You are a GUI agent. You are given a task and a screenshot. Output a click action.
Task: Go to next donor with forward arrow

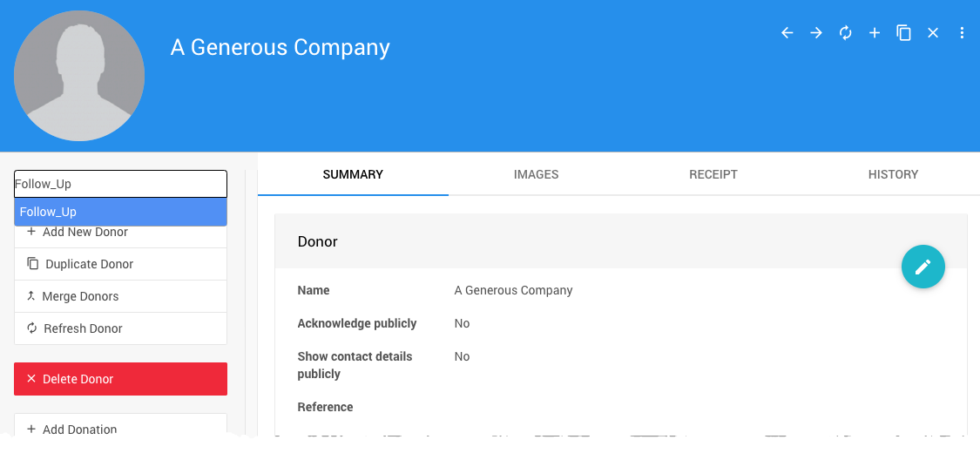[816, 33]
